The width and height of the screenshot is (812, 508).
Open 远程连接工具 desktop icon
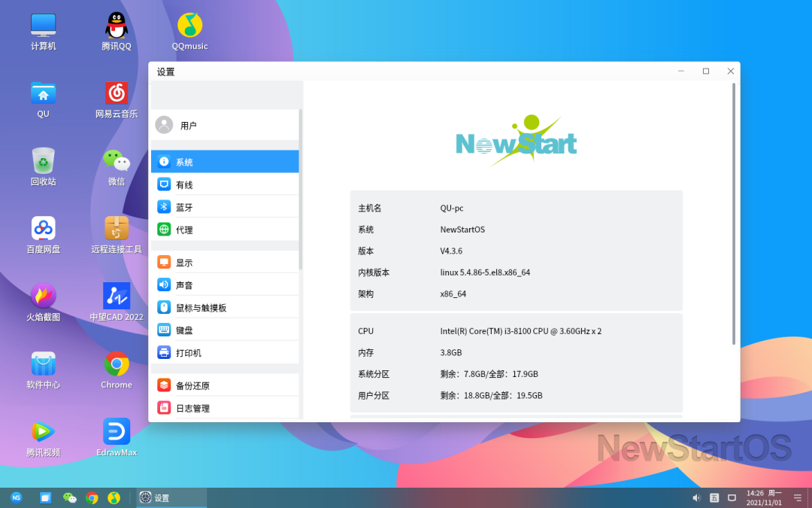pyautogui.click(x=117, y=234)
